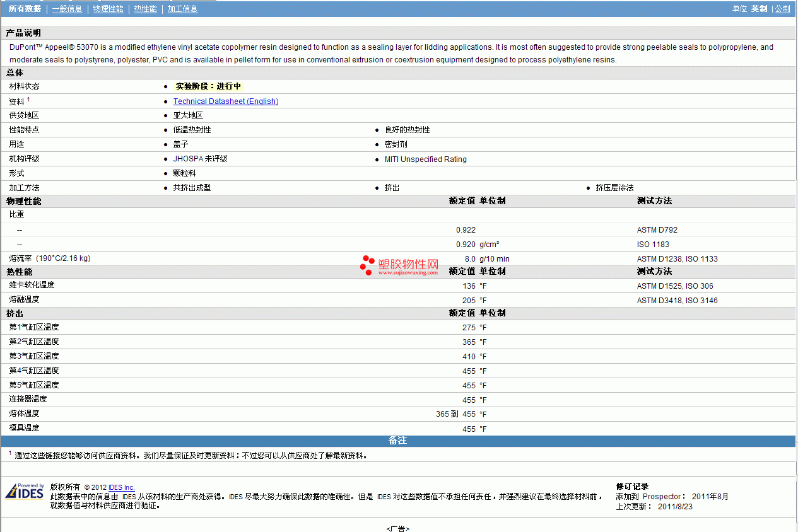Click the 模具温度 label
Image resolution: width=798 pixels, height=532 pixels.
pyautogui.click(x=25, y=428)
